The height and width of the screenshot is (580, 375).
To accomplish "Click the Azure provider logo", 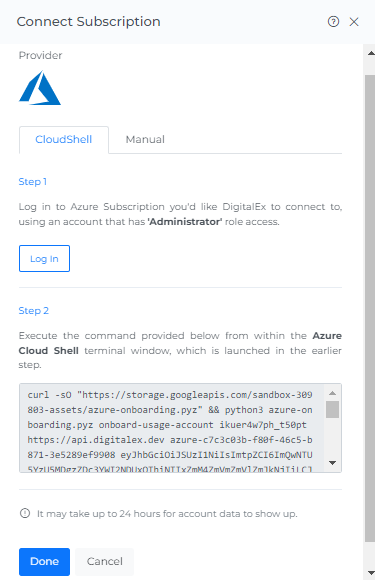I will tap(40, 88).
